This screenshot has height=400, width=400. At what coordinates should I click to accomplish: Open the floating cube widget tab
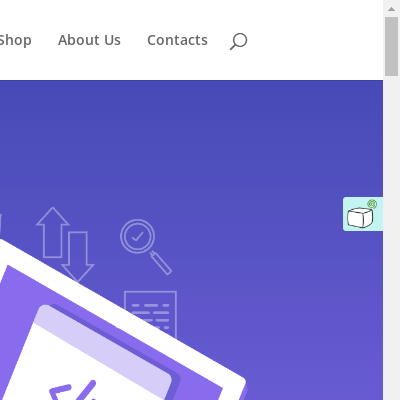[363, 214]
